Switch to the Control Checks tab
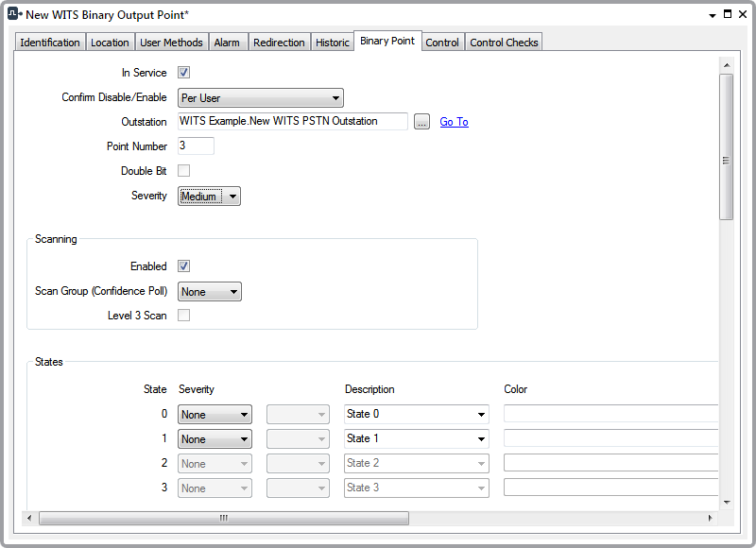The image size is (756, 548). [x=503, y=42]
